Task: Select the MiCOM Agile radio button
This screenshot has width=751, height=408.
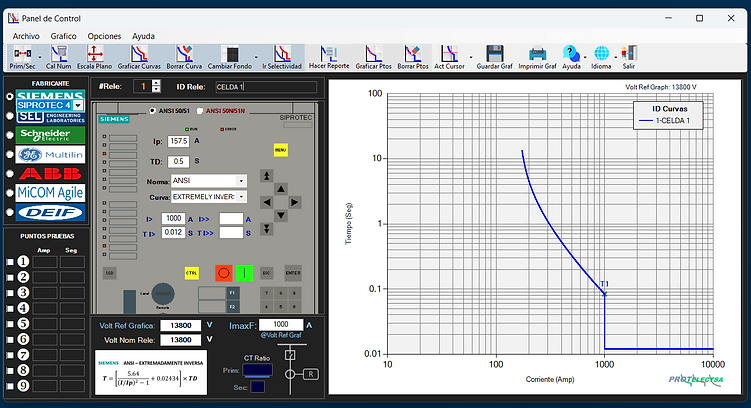Action: [x=9, y=193]
